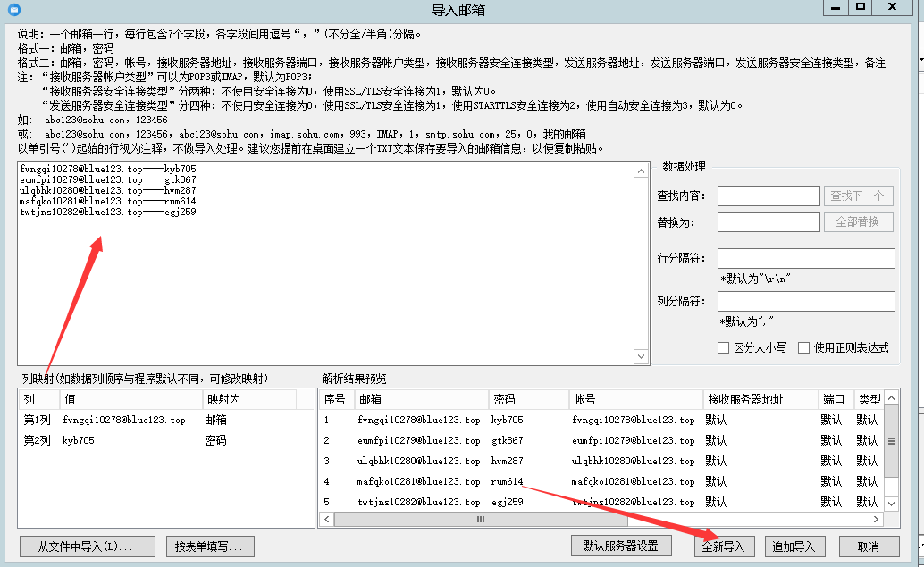Screen dimensions: 924x567
Task: Click preview table right scroll arrow
Action: (877, 520)
